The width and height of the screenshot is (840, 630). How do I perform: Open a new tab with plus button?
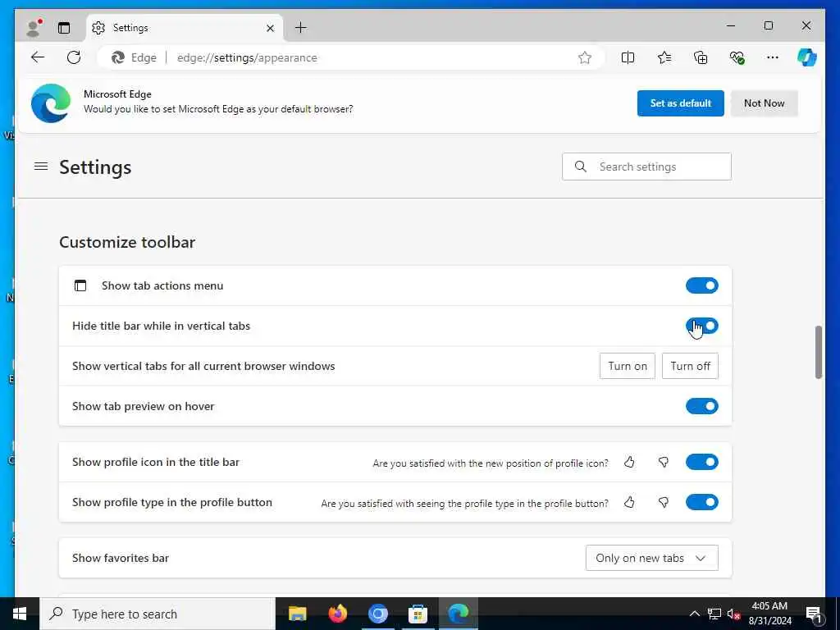coord(301,27)
